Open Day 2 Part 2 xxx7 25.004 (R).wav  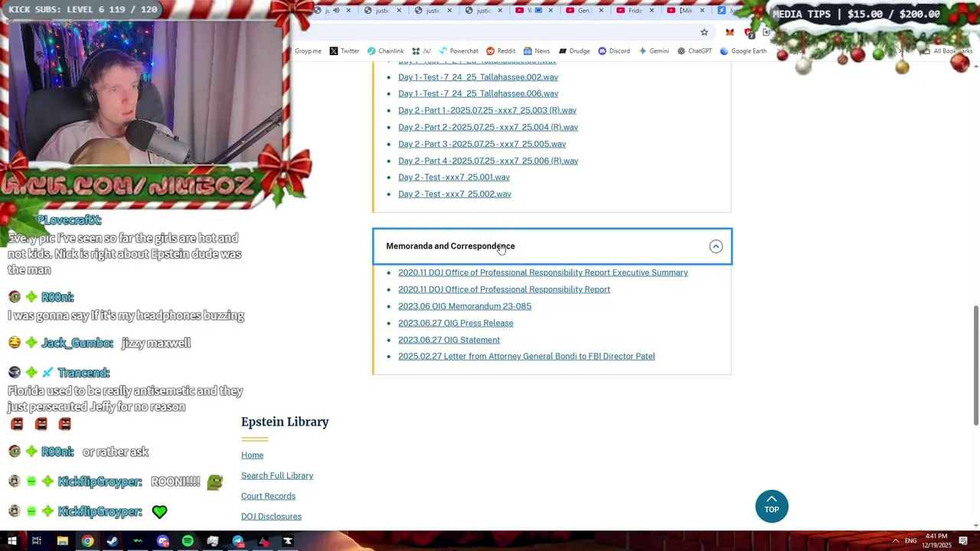pyautogui.click(x=488, y=127)
